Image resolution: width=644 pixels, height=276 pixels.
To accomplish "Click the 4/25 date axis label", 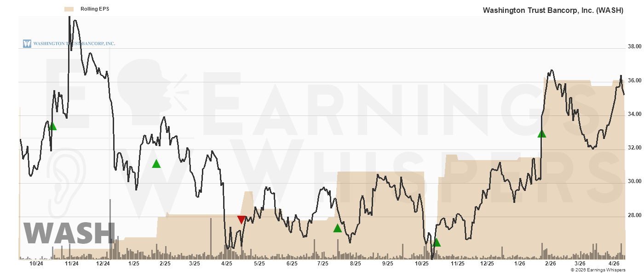I will (227, 264).
